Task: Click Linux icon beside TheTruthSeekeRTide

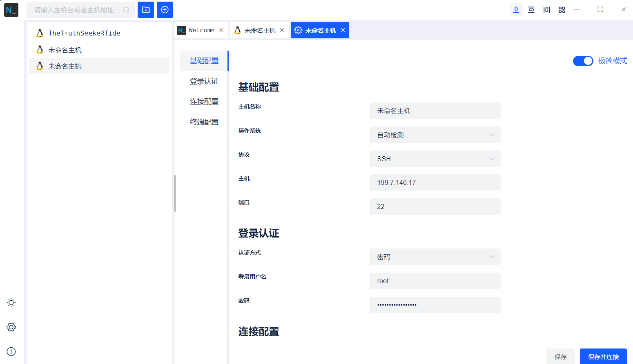Action: point(40,33)
